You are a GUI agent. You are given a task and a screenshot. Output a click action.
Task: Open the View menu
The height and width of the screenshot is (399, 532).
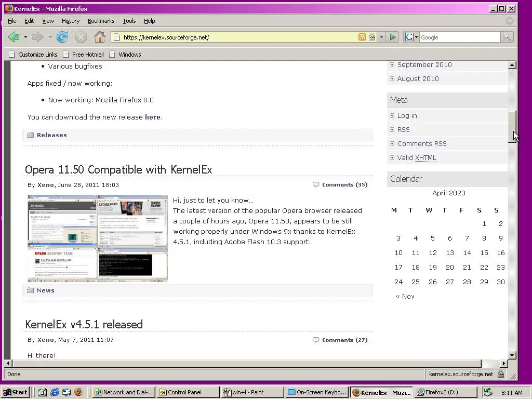click(x=48, y=21)
